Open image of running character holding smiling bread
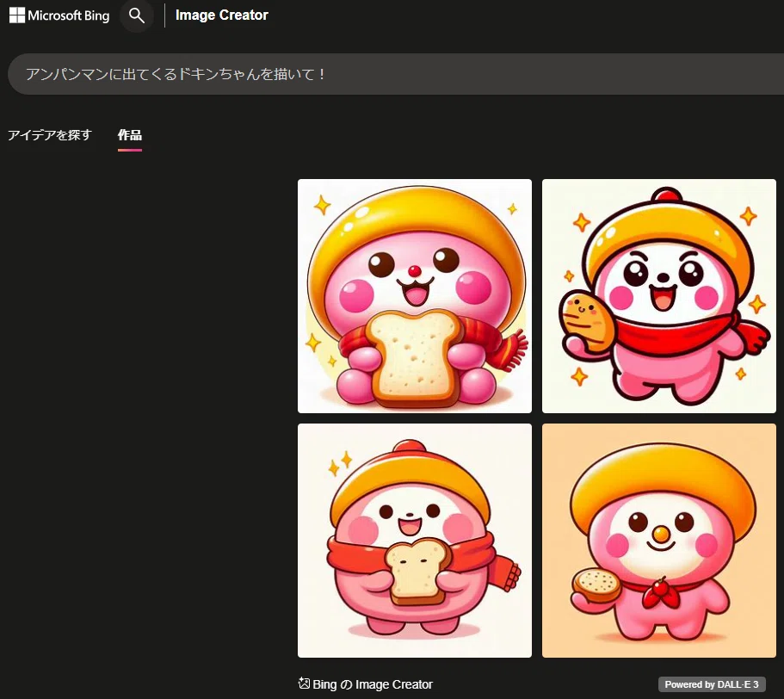Screen dimensions: 784x699 (x=659, y=296)
